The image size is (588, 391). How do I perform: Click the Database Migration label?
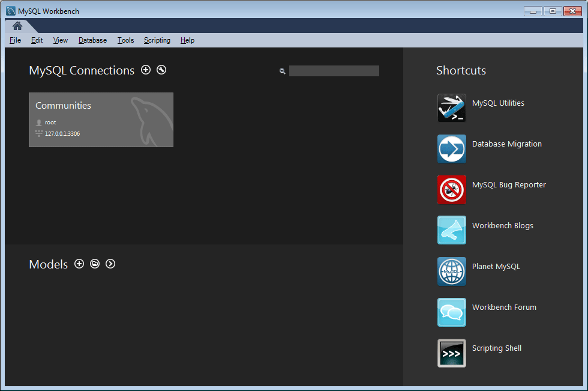coord(506,144)
